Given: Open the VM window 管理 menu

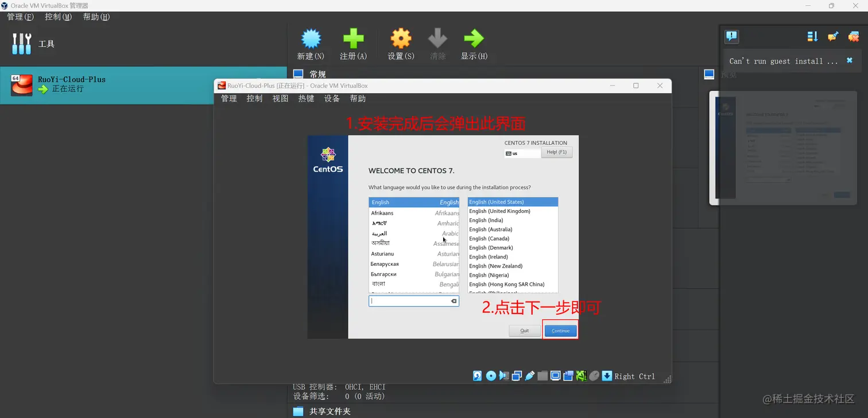Looking at the screenshot, I should click(x=229, y=99).
